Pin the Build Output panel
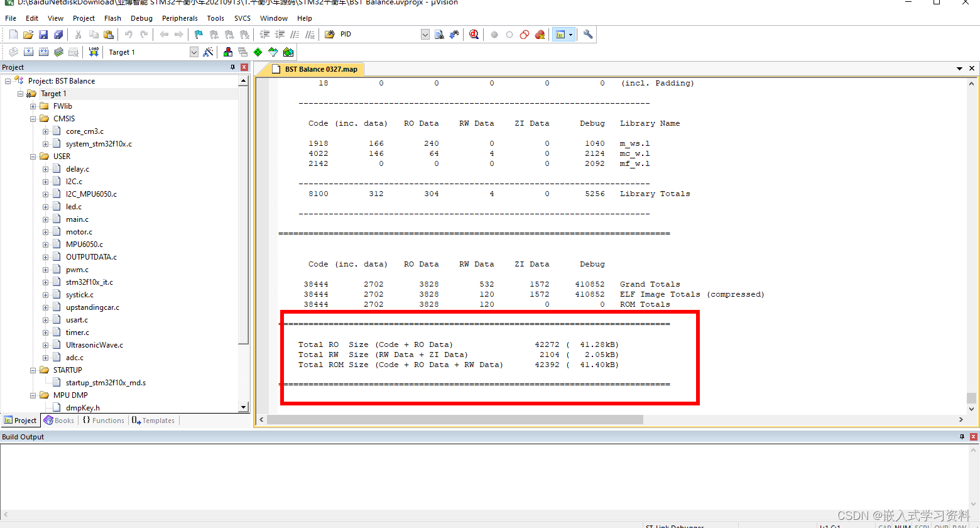Viewport: 980px width, 528px height. tap(961, 437)
